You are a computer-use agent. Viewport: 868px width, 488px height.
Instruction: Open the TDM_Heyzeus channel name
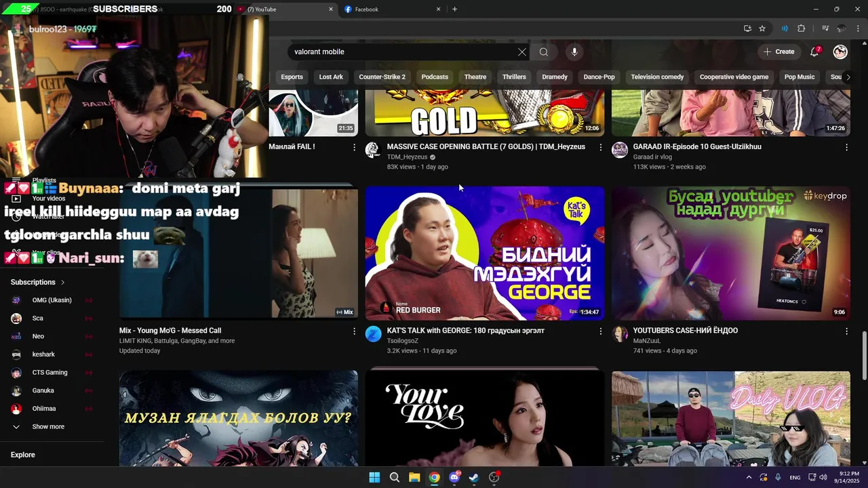407,157
